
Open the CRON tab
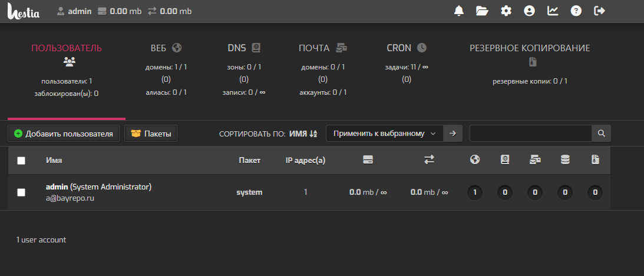406,48
